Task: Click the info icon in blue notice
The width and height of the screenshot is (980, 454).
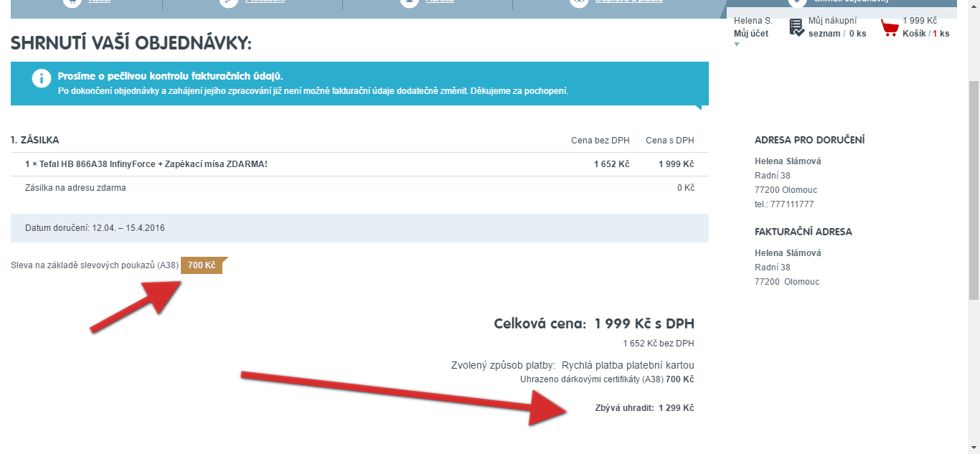Action: (x=42, y=79)
